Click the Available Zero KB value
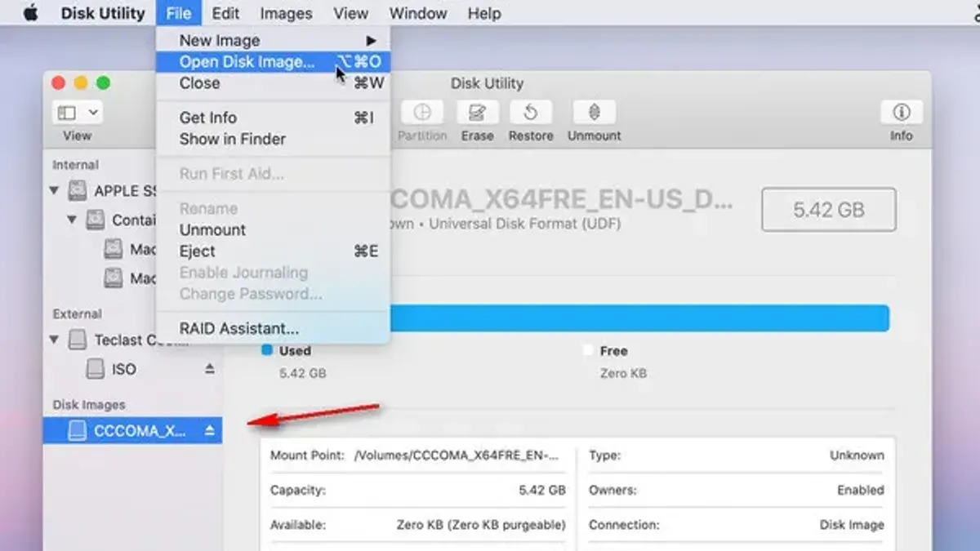 tap(481, 525)
